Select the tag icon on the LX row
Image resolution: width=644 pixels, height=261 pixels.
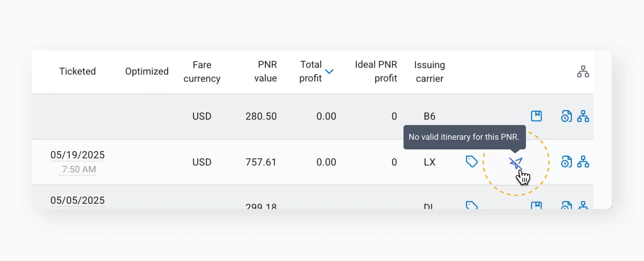(x=471, y=162)
